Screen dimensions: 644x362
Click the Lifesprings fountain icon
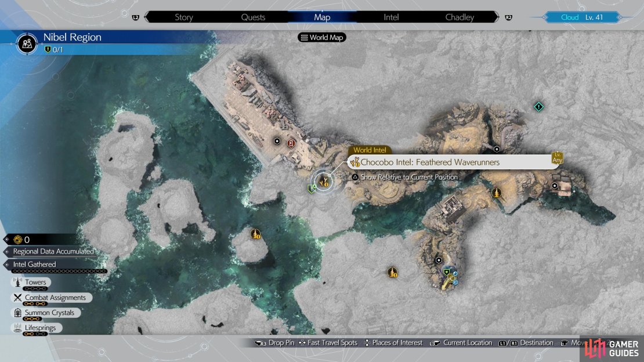tap(17, 328)
